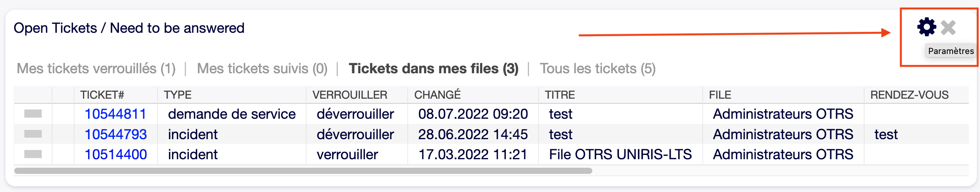Image resolution: width=980 pixels, height=192 pixels.
Task: Show the Mes tickets suivis filter
Action: pos(262,69)
